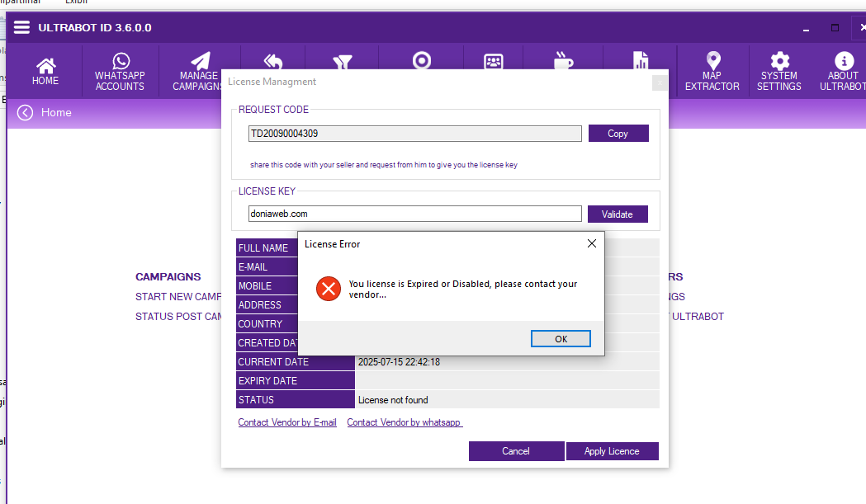Click the red error icon in dialog
This screenshot has width=866, height=504.
point(328,289)
